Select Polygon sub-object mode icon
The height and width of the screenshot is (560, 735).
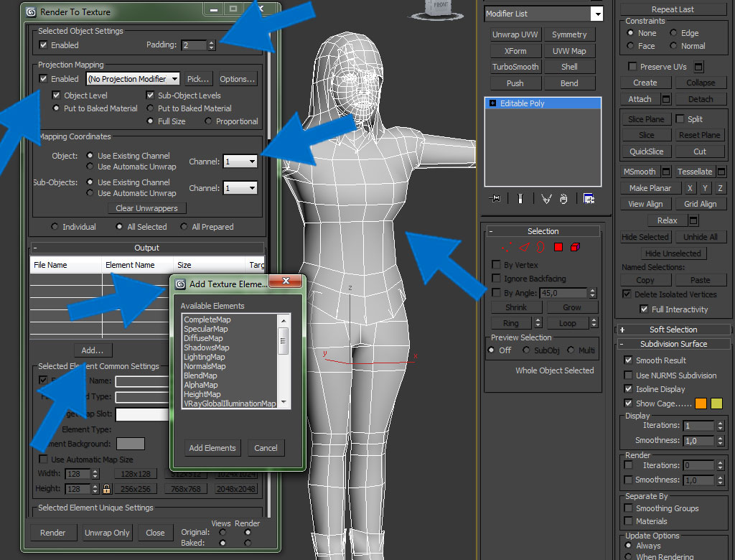[x=558, y=248]
